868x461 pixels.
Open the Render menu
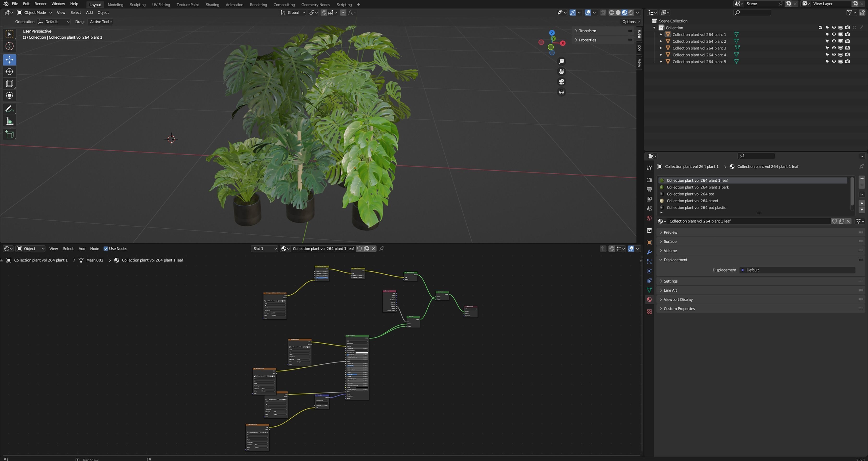point(40,4)
